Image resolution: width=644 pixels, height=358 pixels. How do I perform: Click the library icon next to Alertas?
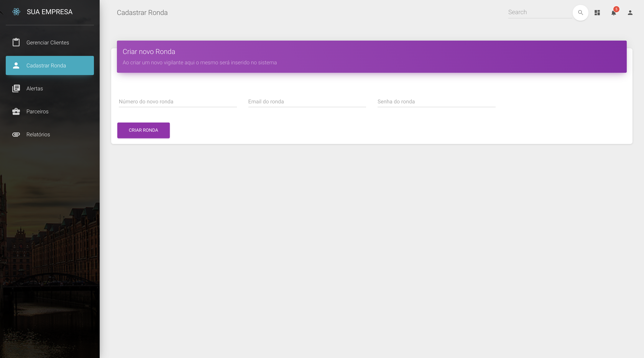pos(16,88)
